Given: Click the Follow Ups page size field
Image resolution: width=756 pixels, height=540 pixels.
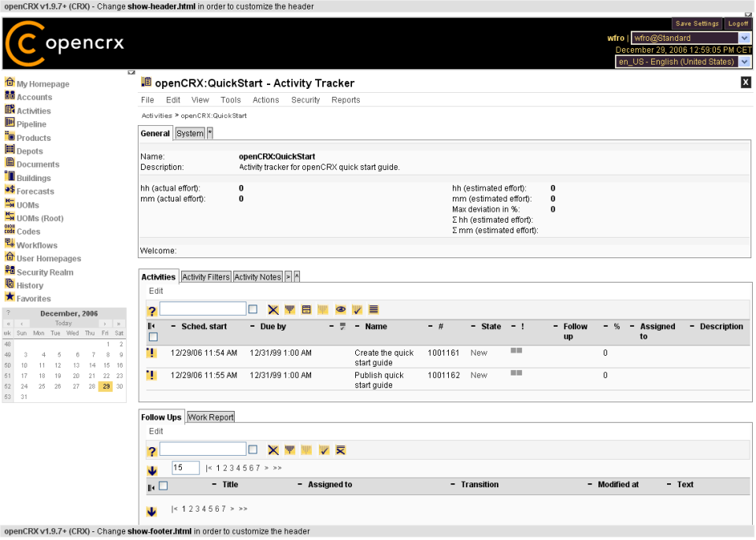Looking at the screenshot, I should (x=186, y=468).
